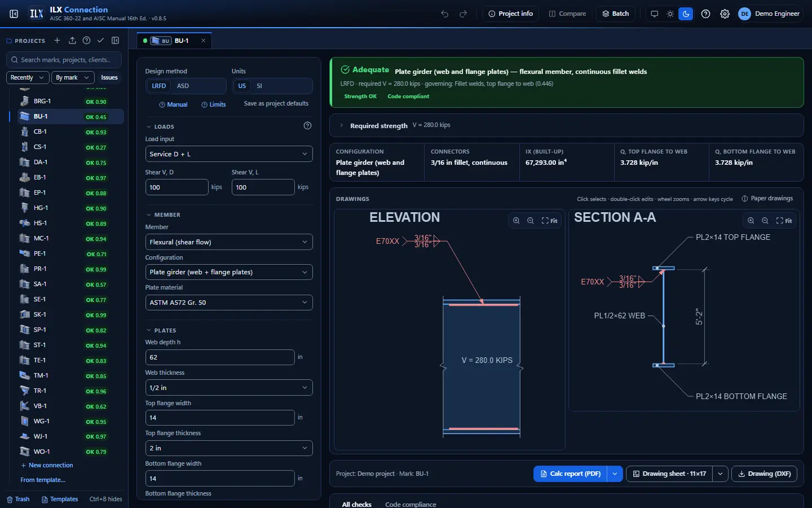Screen dimensions: 812x508
Task: Click the upload/import icon in Projects
Action: 72,41
